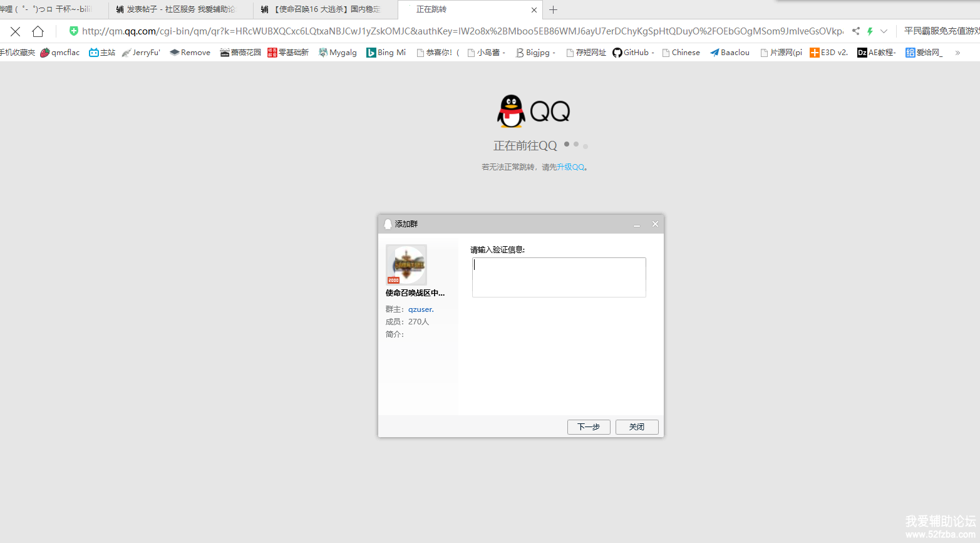The image size is (980, 543).
Task: Open the Mygalg bookmark
Action: click(x=338, y=53)
